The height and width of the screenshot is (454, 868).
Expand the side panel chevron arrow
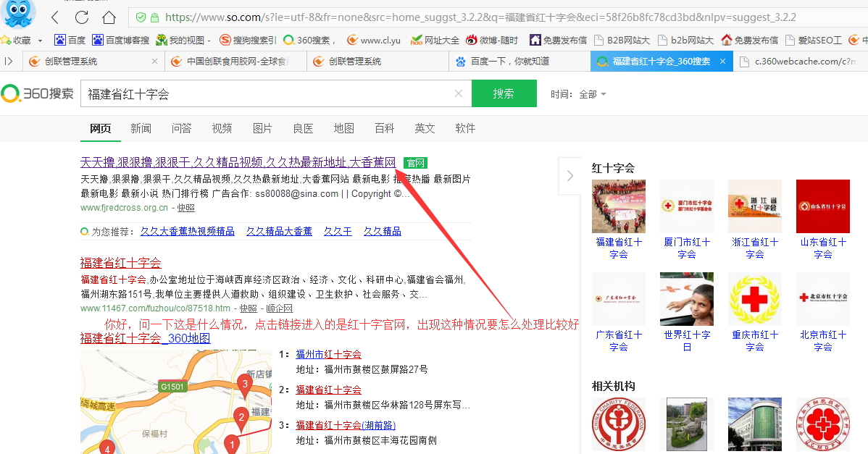570,176
